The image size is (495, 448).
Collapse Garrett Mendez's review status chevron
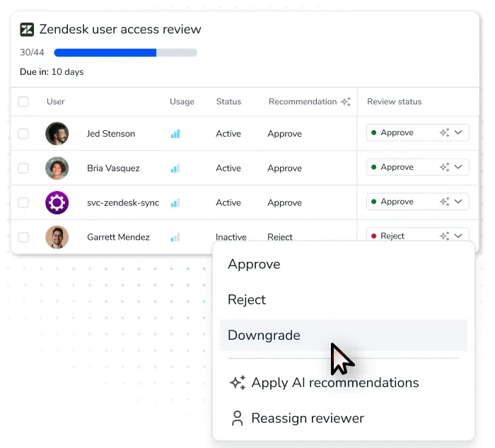458,236
